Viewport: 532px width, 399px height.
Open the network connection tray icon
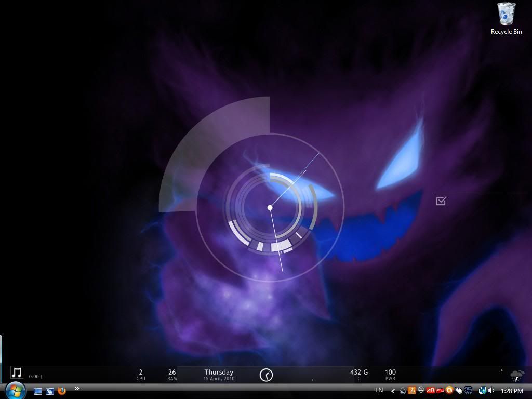pos(482,390)
